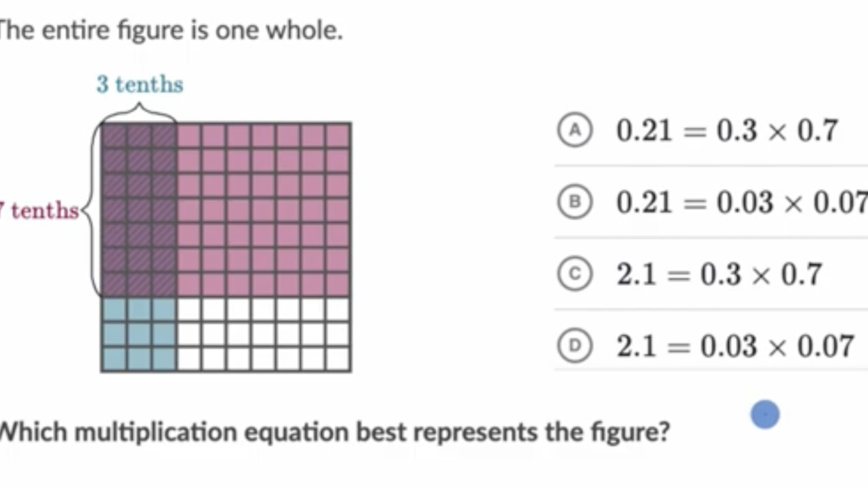868x488 pixels.
Task: Click the white unshaded grid region
Action: [264, 334]
